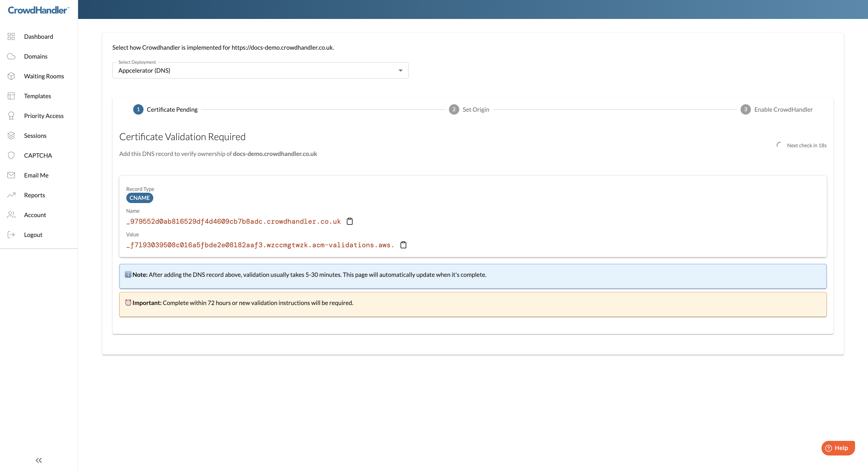
Task: Click the Sessions layers icon
Action: [11, 136]
